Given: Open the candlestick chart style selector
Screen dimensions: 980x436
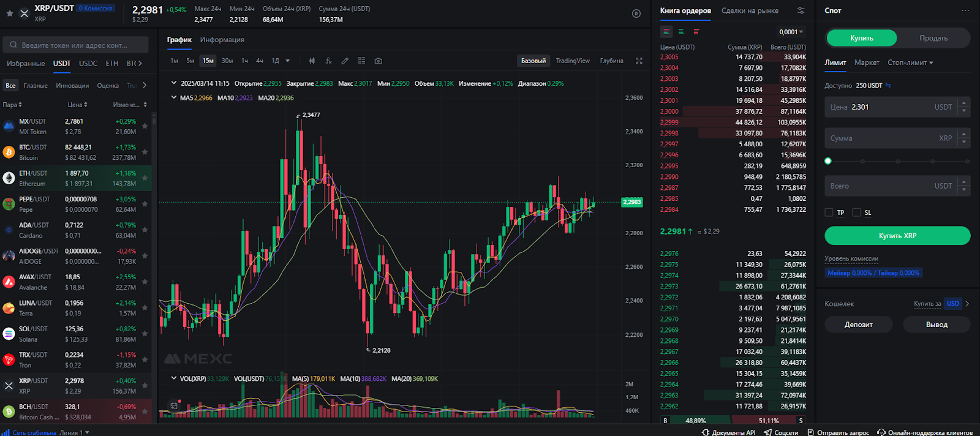Looking at the screenshot, I should pos(312,61).
